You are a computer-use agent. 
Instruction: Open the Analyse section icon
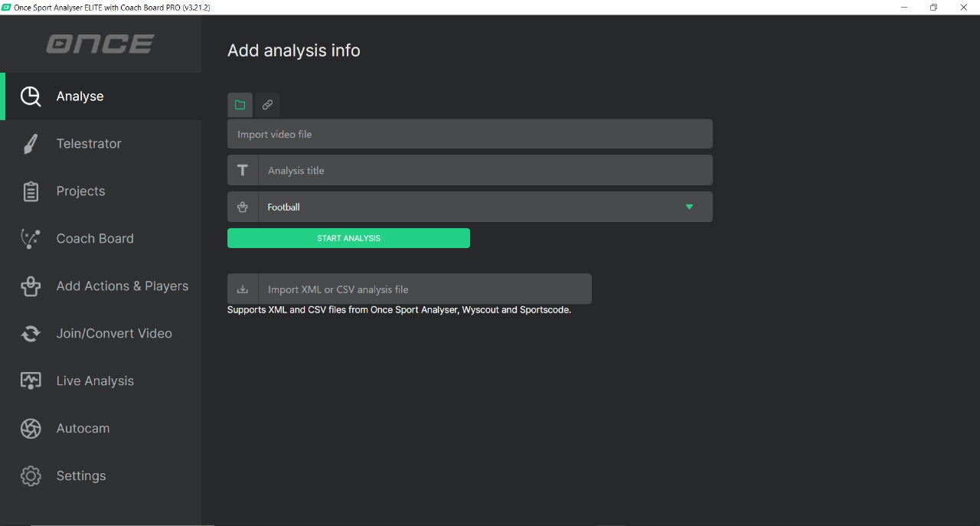pyautogui.click(x=31, y=96)
